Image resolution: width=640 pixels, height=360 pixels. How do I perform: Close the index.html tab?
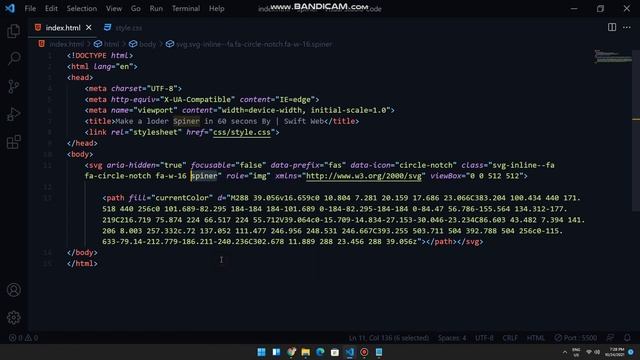89,27
